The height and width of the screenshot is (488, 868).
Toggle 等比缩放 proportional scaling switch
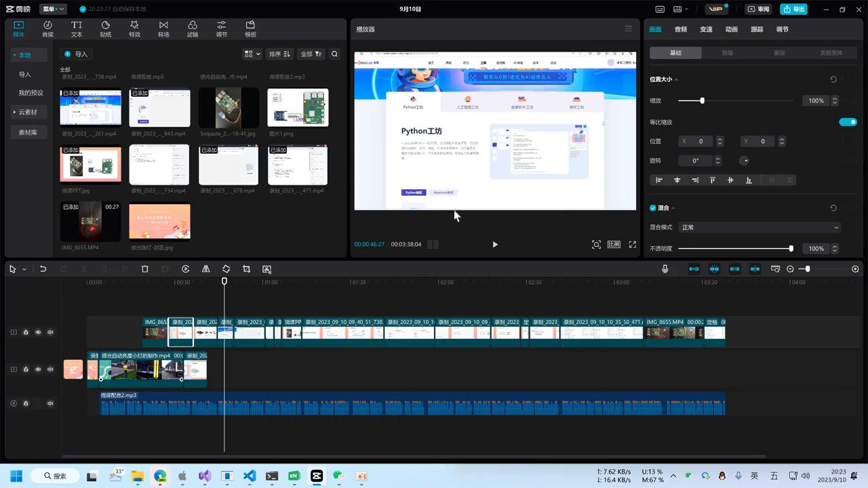coord(848,121)
